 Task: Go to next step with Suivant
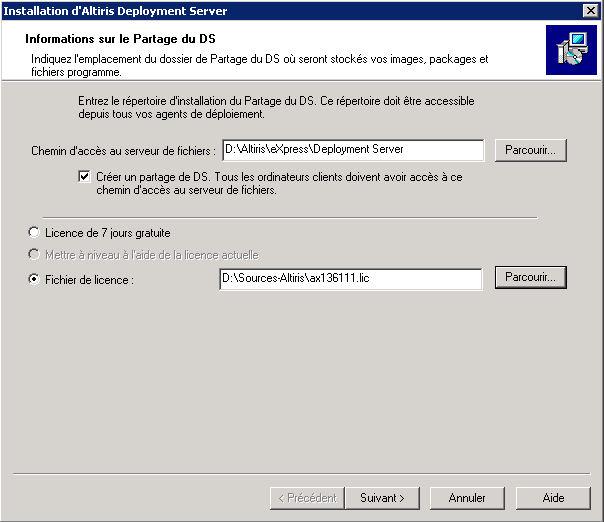coord(382,497)
